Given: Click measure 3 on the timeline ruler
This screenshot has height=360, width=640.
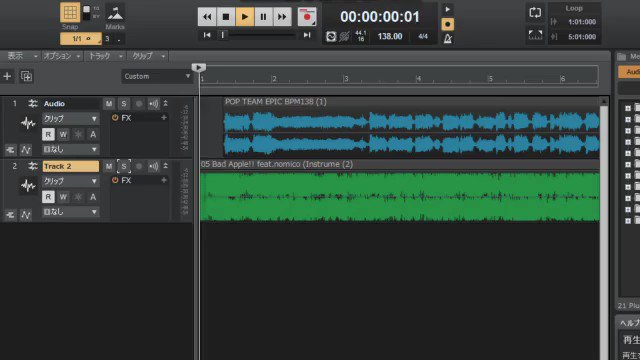Looking at the screenshot, I should pyautogui.click(x=346, y=78).
